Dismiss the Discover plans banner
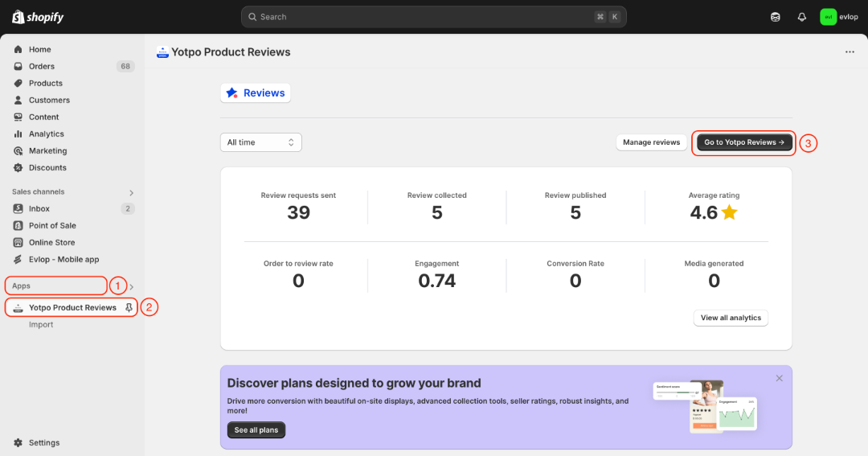 779,379
